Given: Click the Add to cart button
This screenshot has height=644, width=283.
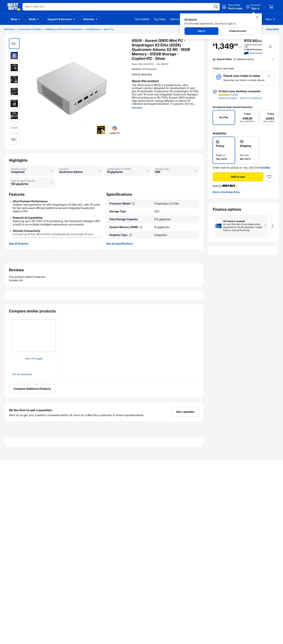Looking at the screenshot, I should coord(238,177).
